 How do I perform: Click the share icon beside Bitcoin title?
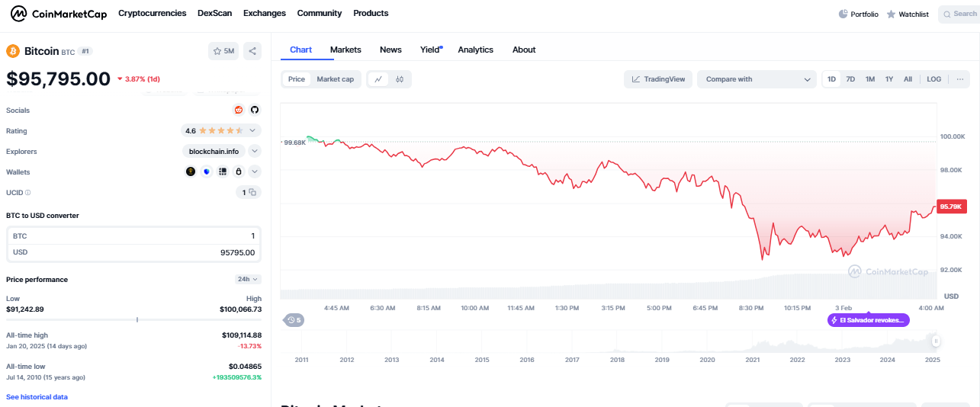[x=253, y=51]
